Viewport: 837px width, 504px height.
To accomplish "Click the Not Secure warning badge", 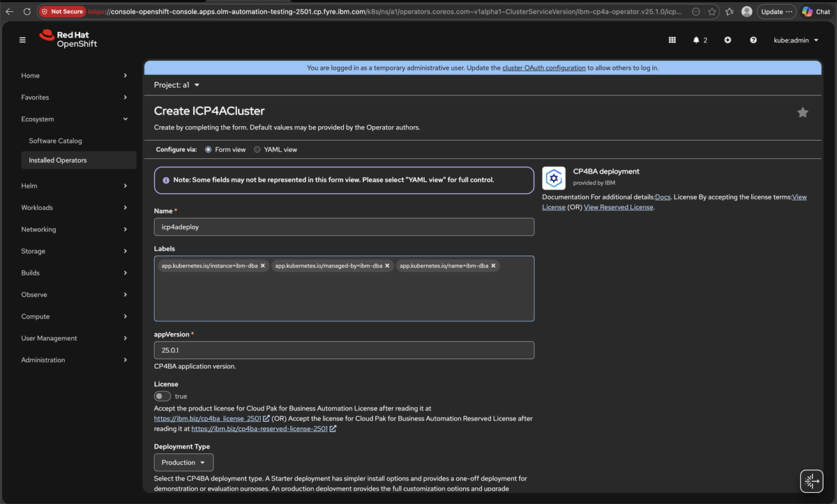I will tap(62, 12).
